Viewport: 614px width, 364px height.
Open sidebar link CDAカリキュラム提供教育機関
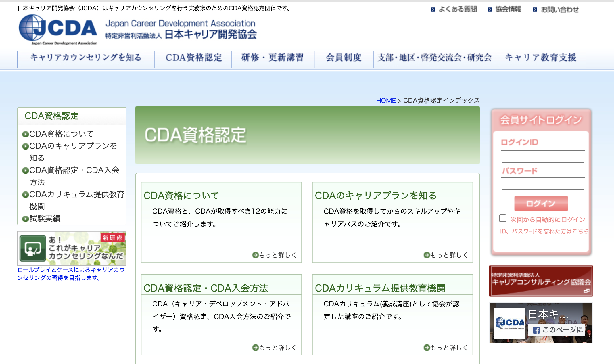click(76, 200)
